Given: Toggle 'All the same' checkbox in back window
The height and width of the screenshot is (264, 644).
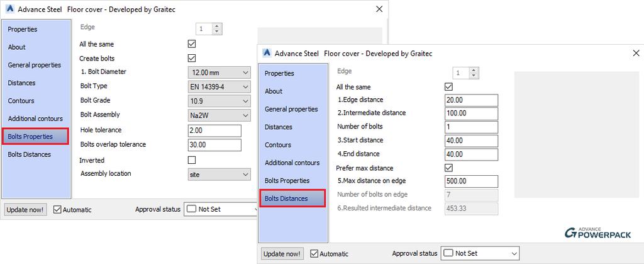Looking at the screenshot, I should click(191, 43).
